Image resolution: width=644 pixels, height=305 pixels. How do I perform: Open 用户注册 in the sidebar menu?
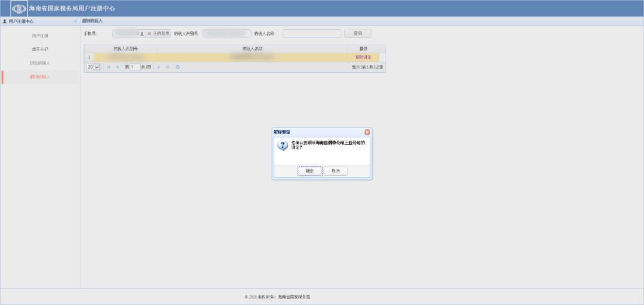[x=40, y=36]
